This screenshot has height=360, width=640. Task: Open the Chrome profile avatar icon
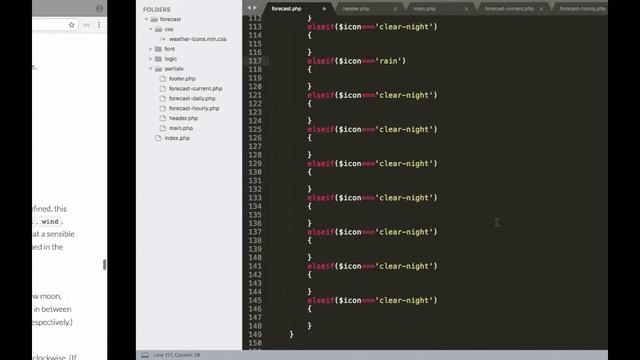click(99, 8)
